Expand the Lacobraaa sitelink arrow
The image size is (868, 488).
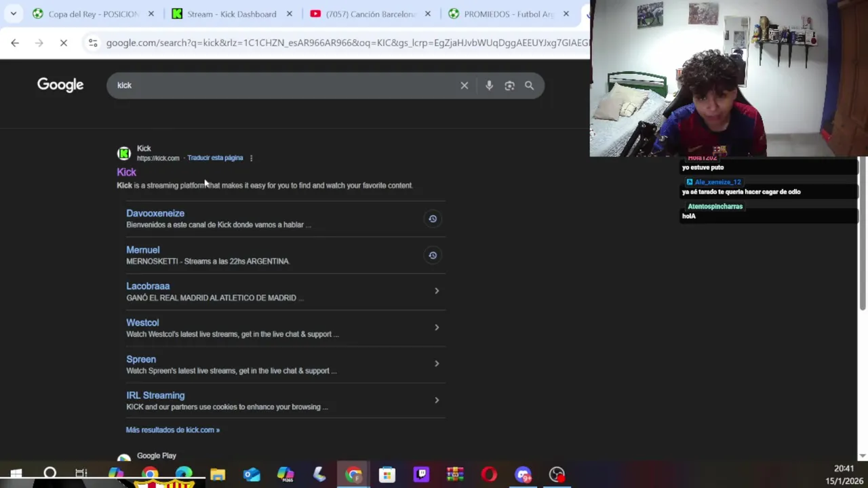[437, 291]
